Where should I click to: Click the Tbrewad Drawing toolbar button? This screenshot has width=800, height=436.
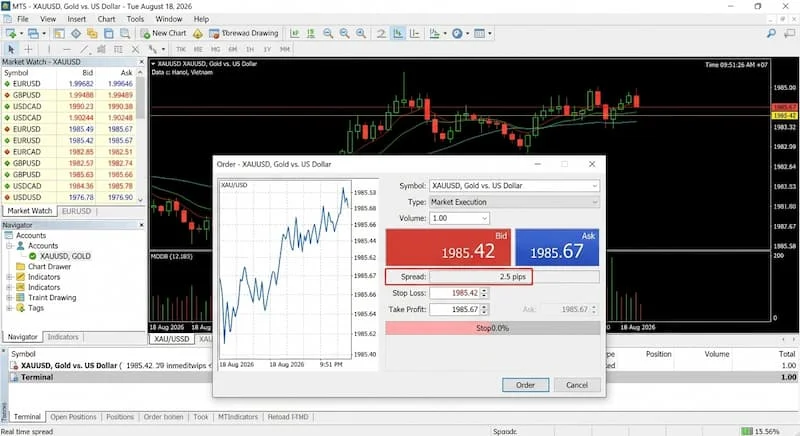244,33
